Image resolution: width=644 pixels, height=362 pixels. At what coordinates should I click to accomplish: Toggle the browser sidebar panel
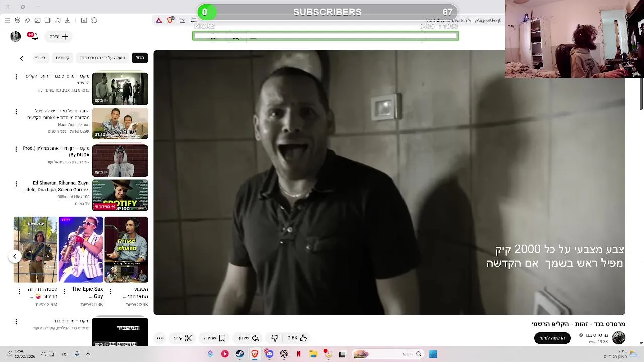pos(47,20)
